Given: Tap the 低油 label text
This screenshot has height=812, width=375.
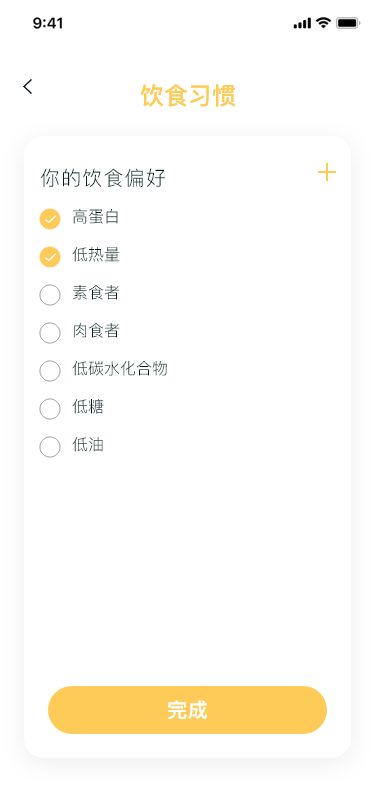Looking at the screenshot, I should click(x=88, y=444).
